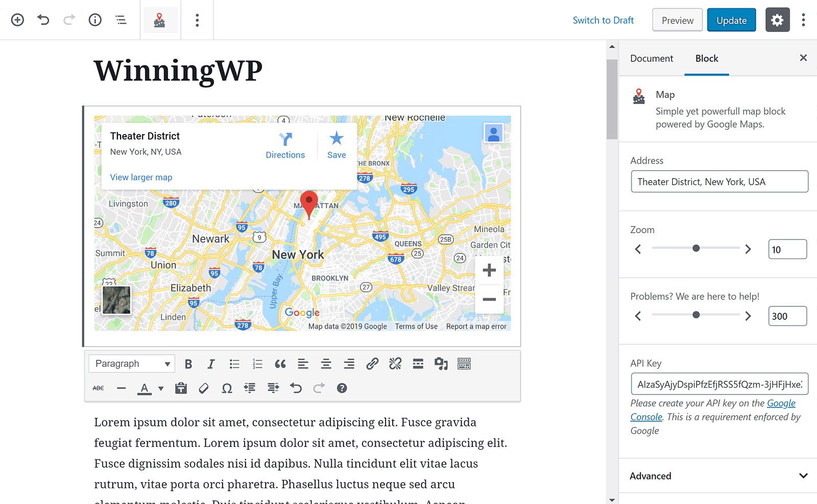Redo in classic editor toolbar
817x504 pixels.
coord(319,388)
